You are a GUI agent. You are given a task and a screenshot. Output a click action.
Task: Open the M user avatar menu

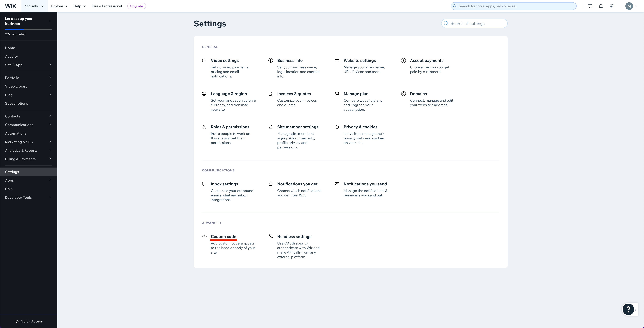click(x=631, y=6)
